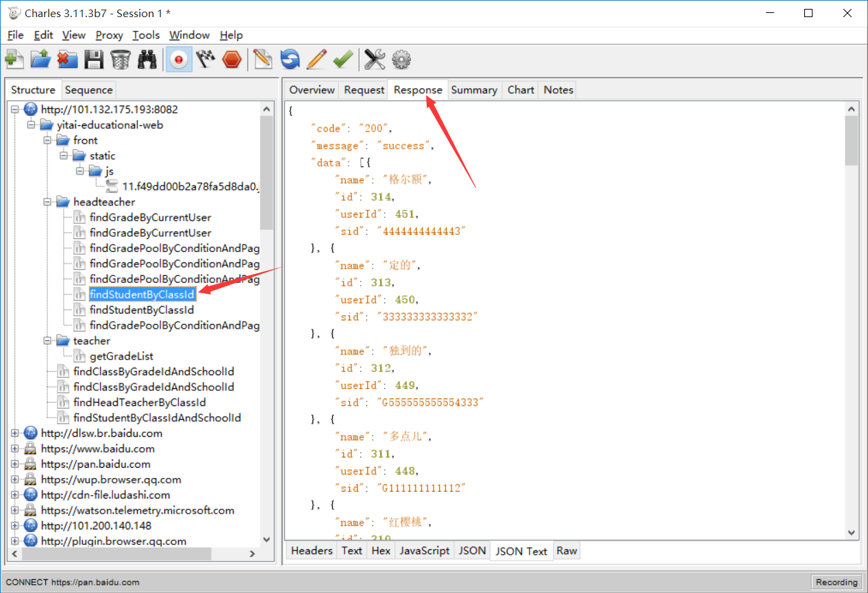Click the tree panel horizontal scroll right arrow
Viewport: 868px width, 593px height.
252,553
